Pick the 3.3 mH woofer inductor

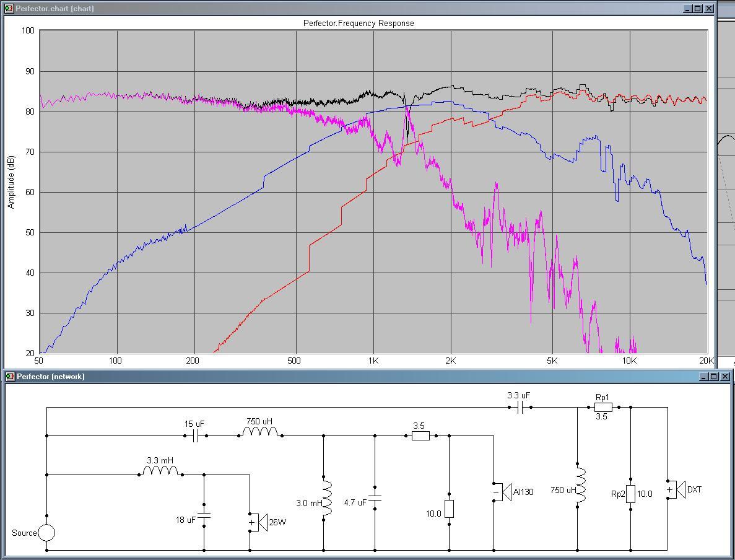[160, 472]
